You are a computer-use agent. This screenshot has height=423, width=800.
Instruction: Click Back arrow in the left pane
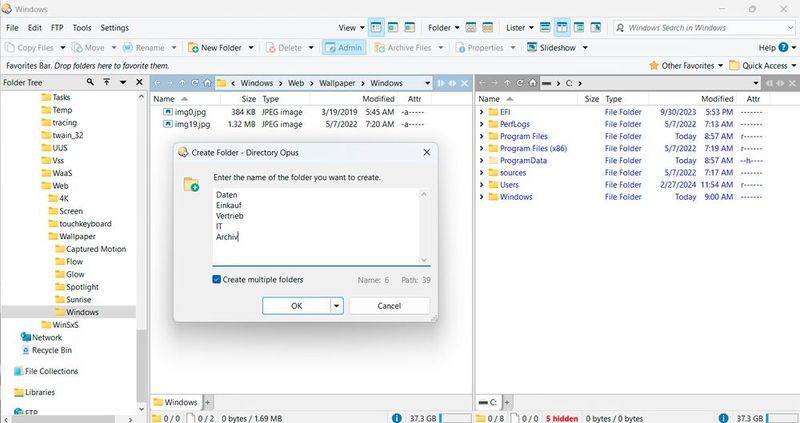157,83
